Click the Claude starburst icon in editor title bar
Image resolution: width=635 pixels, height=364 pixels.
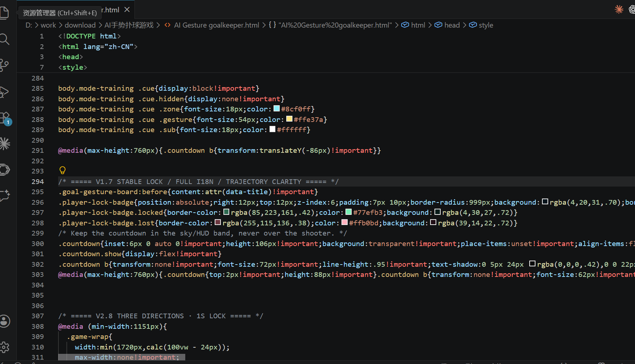[x=619, y=9]
